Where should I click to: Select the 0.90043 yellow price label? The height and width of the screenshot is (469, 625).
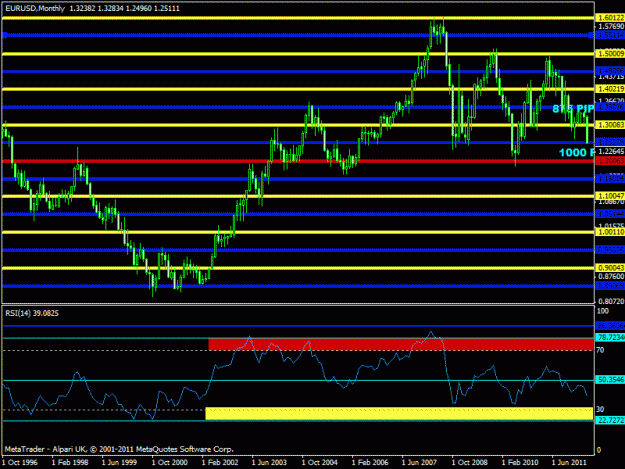(610, 268)
